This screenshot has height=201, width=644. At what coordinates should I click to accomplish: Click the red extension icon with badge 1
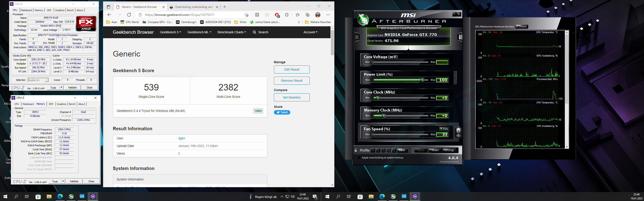[277, 15]
